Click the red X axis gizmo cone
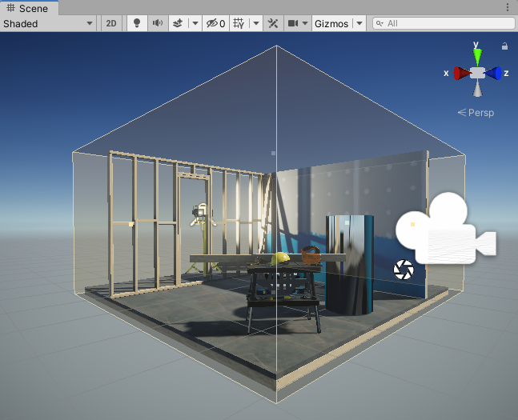Viewport: 518px width, 420px height. tap(461, 73)
